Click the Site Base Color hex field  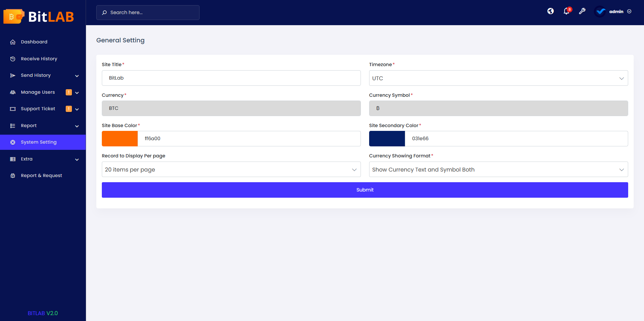click(x=249, y=138)
